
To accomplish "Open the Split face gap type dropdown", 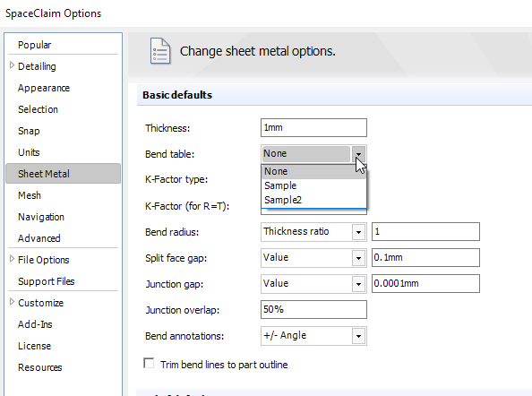I will pos(358,258).
